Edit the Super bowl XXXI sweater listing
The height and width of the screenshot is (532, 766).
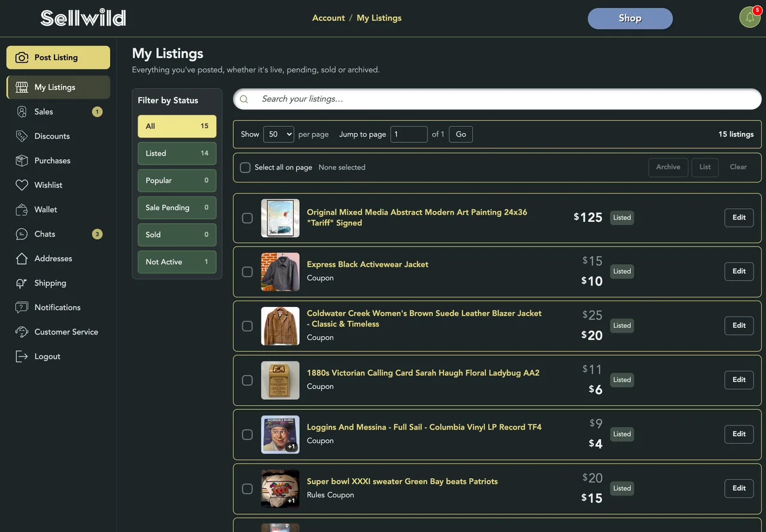(x=739, y=488)
